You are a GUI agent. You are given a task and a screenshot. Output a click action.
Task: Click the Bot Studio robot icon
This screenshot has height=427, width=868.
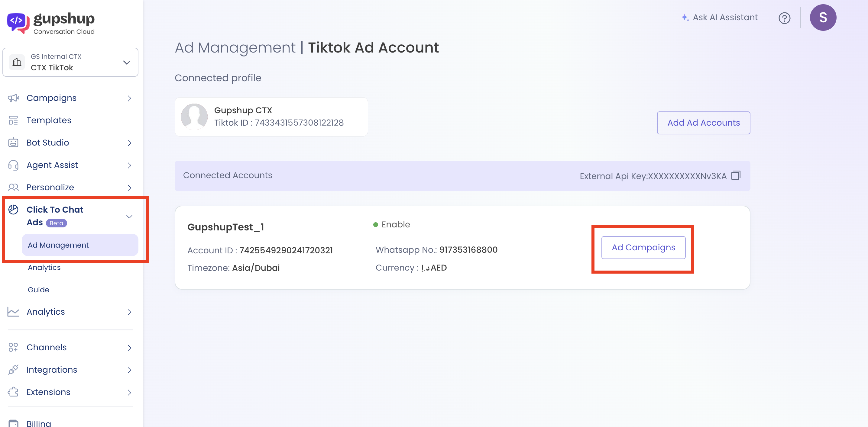[14, 143]
